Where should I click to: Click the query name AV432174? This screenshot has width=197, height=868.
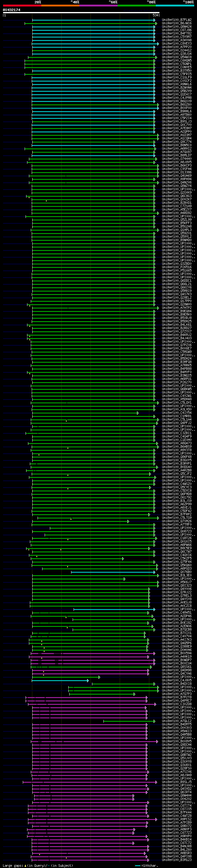(x=11, y=10)
